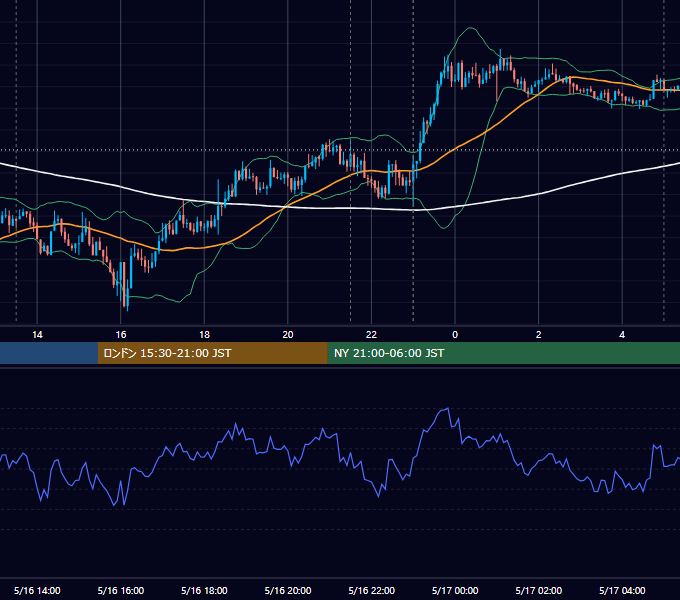Click the 5/16 22:00 date label
Image resolution: width=680 pixels, height=600 pixels.
click(x=372, y=590)
